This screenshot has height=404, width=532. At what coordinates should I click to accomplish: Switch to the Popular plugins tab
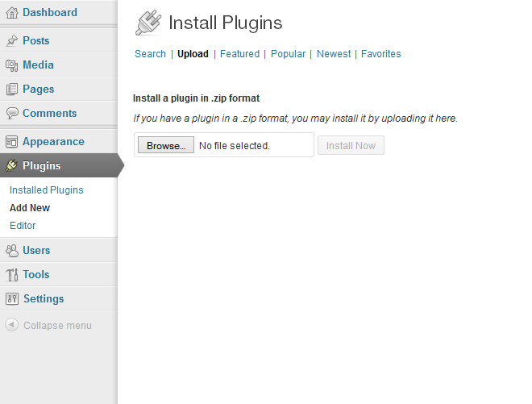[x=288, y=54]
